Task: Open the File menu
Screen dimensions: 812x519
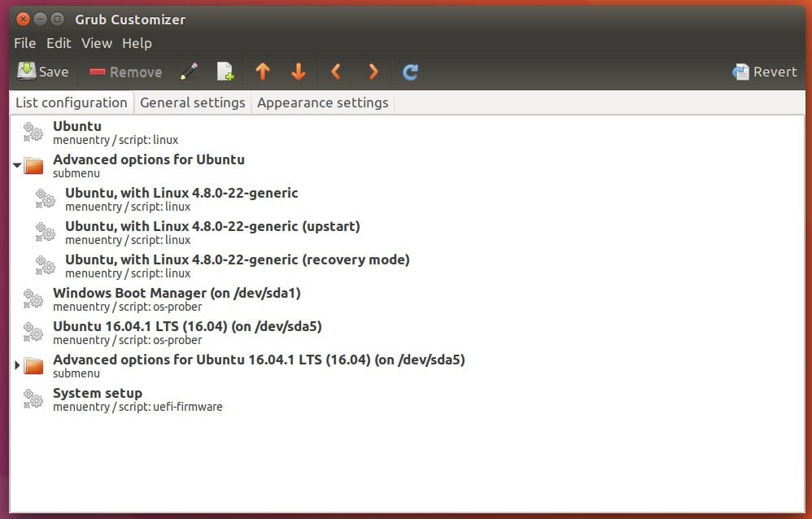Action: point(25,43)
